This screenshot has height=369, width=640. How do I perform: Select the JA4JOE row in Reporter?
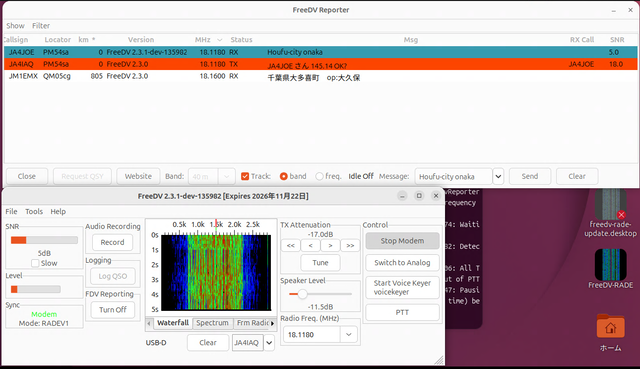tap(320, 52)
